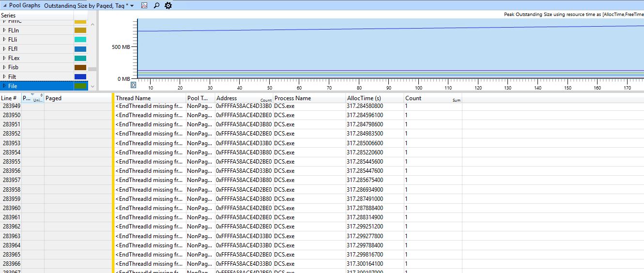
Task: Click AllocTime value 317.285447600
Action: 365,171
